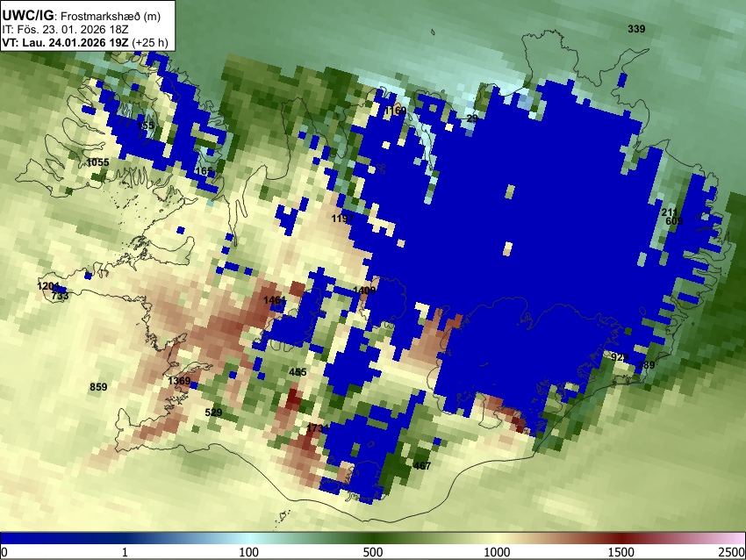Click the legend tick label 2500
The image size is (746, 560).
(732, 552)
